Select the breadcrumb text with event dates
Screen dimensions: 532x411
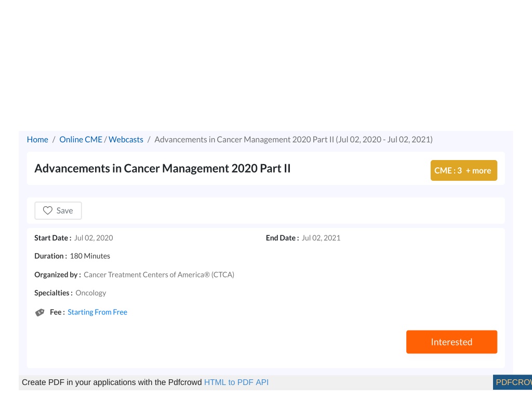[x=294, y=139]
